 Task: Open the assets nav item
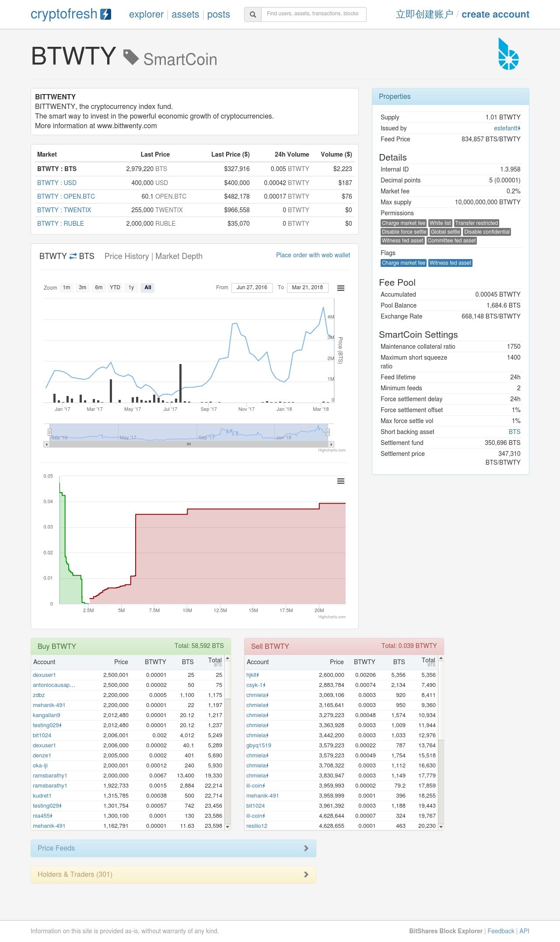tap(185, 14)
